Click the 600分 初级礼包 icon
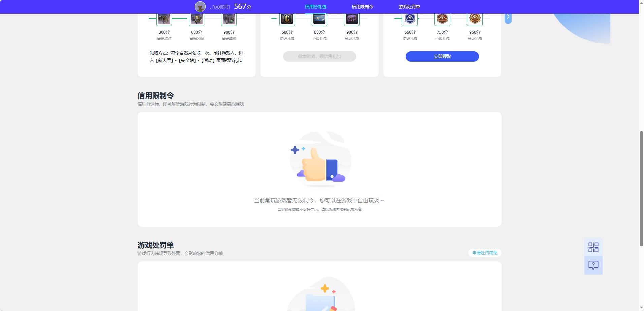The width and height of the screenshot is (644, 311). [x=287, y=19]
